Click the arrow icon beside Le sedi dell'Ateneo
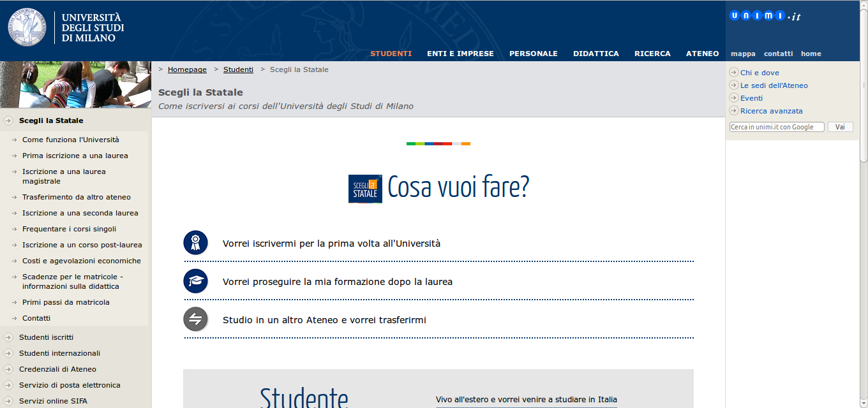This screenshot has width=868, height=408. [x=734, y=85]
